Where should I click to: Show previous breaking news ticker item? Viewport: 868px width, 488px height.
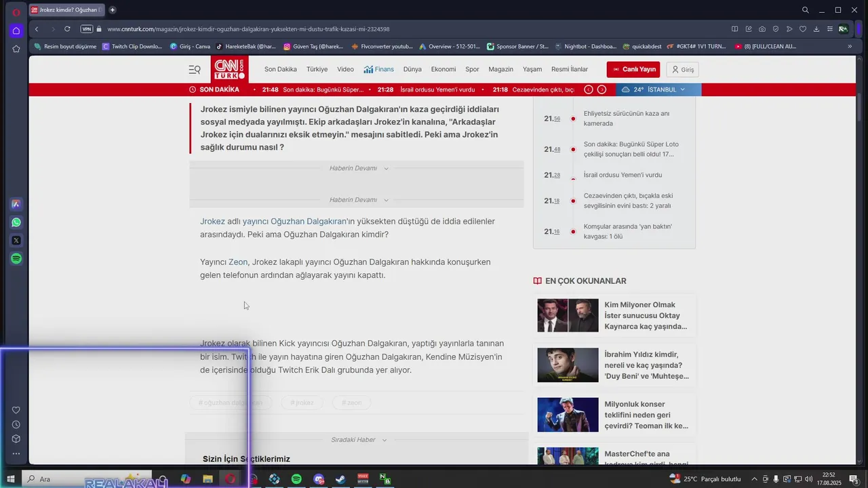coord(589,89)
